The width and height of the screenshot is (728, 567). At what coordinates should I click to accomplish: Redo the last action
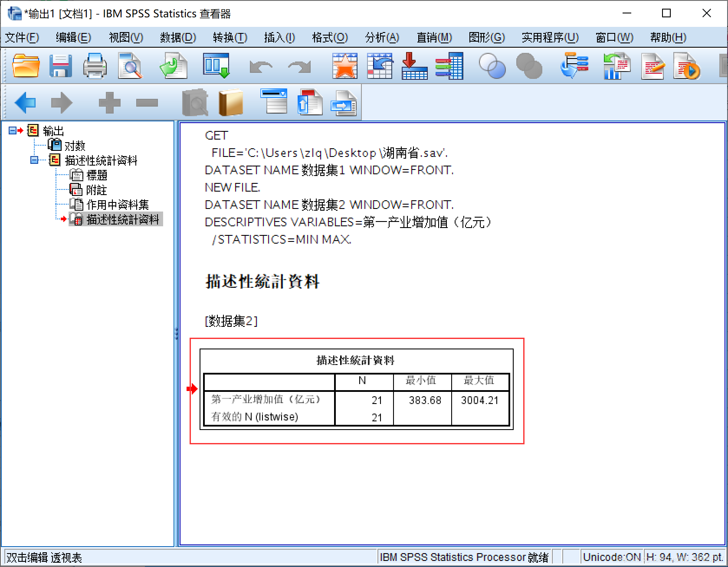point(299,66)
